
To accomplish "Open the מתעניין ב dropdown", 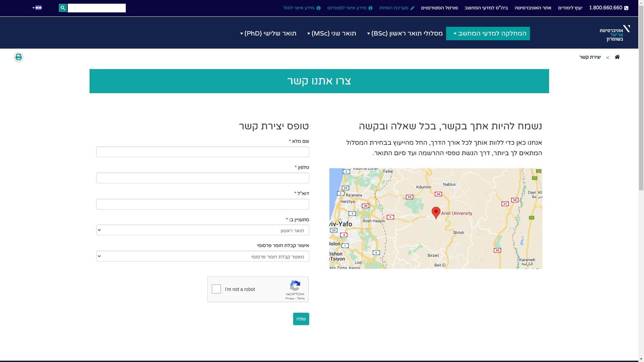I will tap(203, 230).
